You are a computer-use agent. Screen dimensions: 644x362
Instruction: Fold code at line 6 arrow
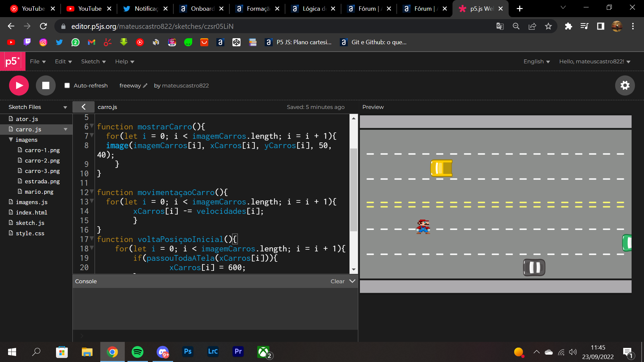(92, 126)
